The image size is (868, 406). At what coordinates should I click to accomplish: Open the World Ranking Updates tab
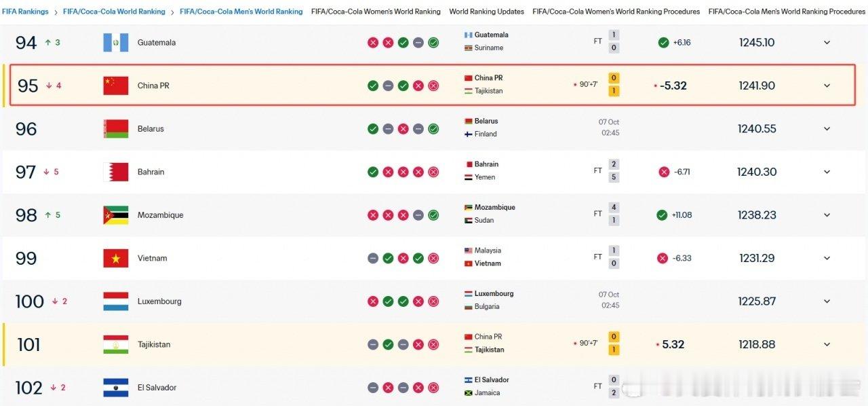pyautogui.click(x=486, y=12)
